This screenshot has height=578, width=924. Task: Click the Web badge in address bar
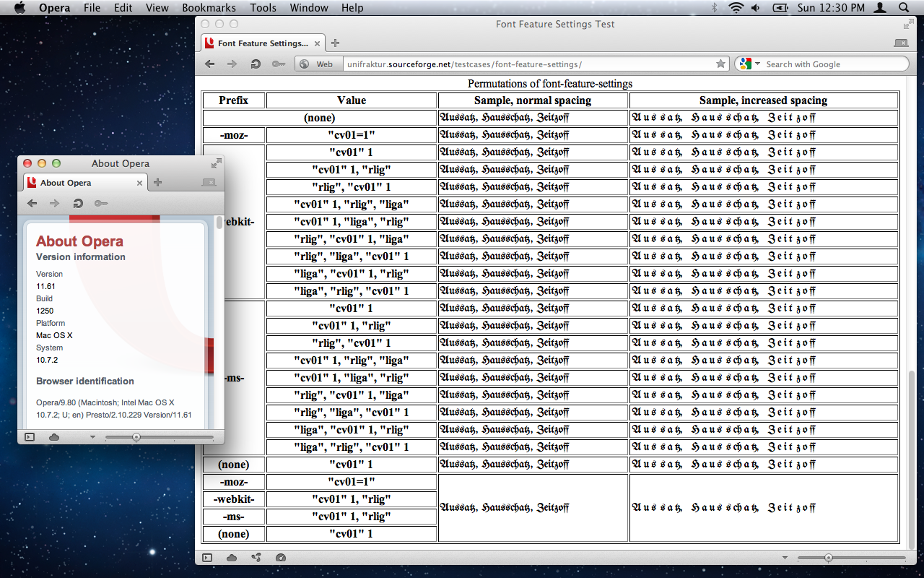click(x=317, y=64)
